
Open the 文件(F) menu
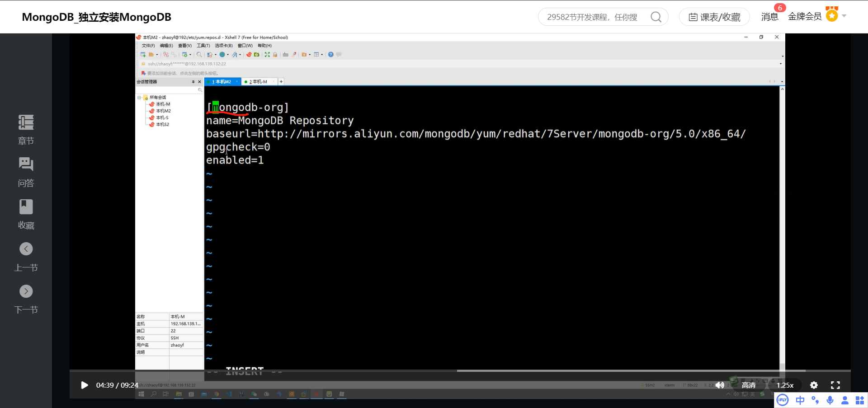point(148,46)
